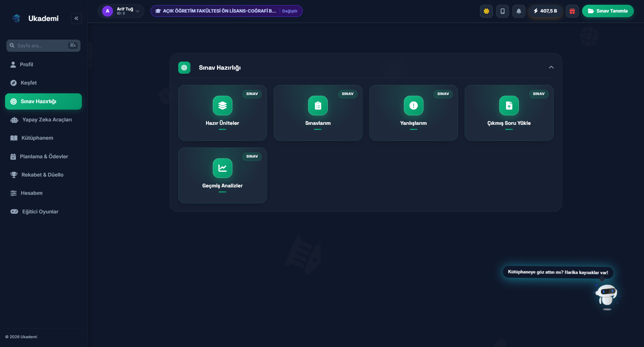The width and height of the screenshot is (644, 347).
Task: Collapse the Sınav Hazırlığı panel chevron
Action: coord(551,67)
